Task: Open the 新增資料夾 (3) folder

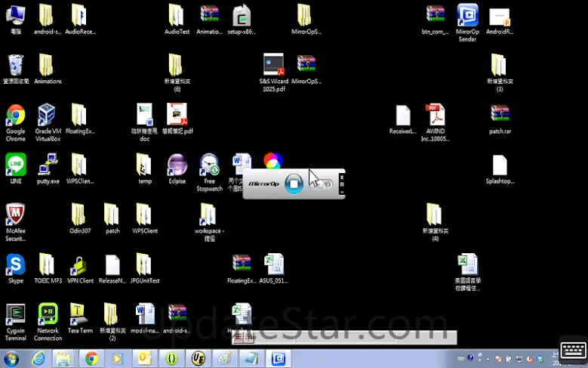Action: click(x=500, y=73)
